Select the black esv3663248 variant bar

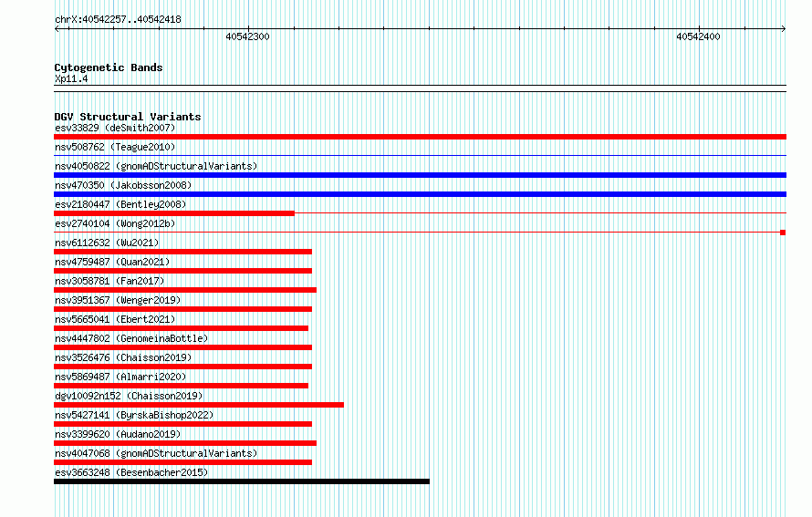(242, 481)
